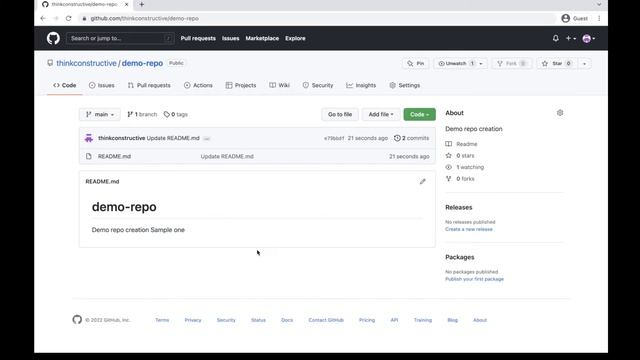This screenshot has width=640, height=360.
Task: Select the Code tab
Action: [x=64, y=85]
